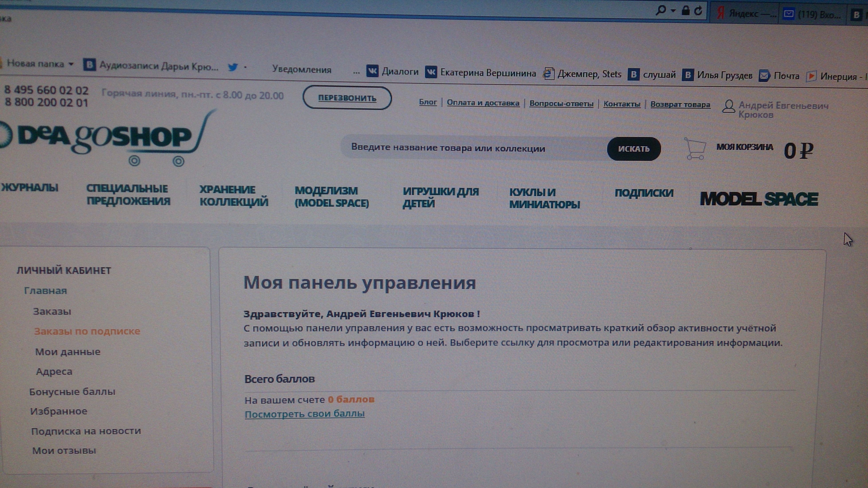Open the СПЕЦИАЛЬНЫЕ ПРЕДЛОЖЕНИЯ menu

[x=128, y=195]
